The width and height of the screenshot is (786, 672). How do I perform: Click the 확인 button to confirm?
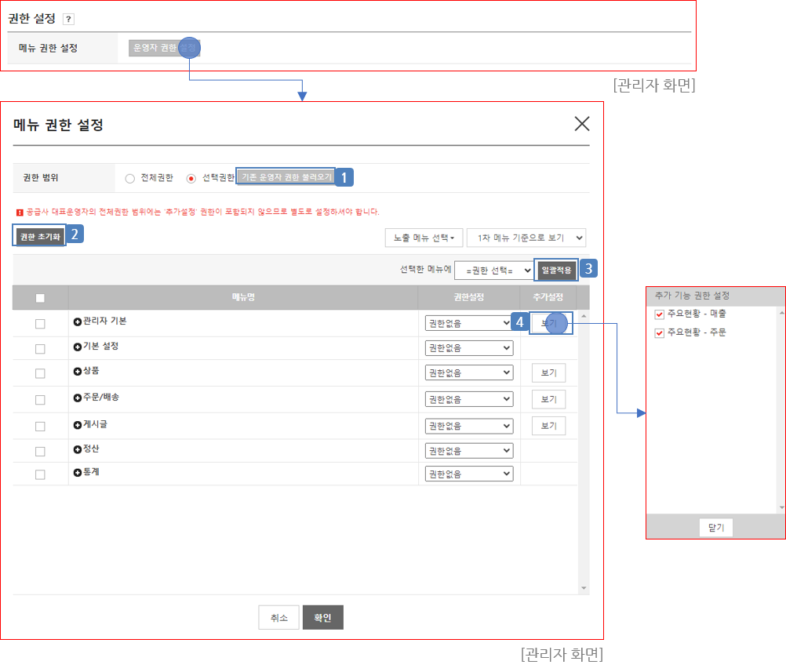coord(322,618)
